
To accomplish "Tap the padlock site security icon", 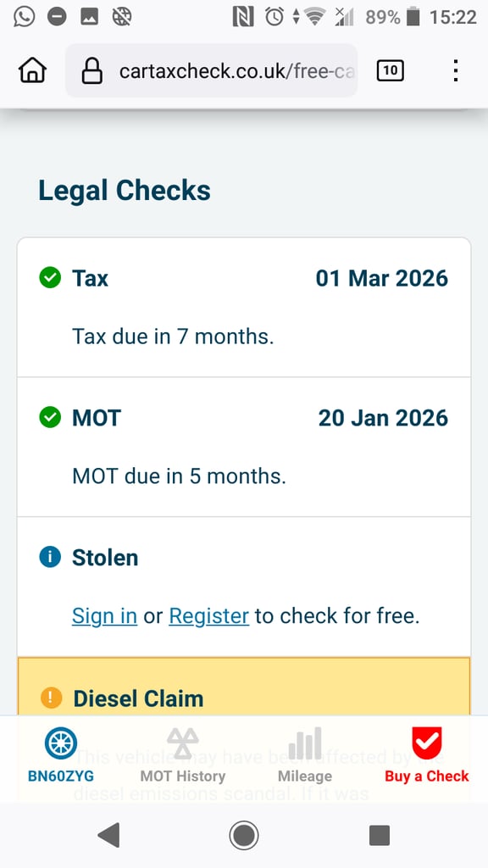I will [x=91, y=71].
